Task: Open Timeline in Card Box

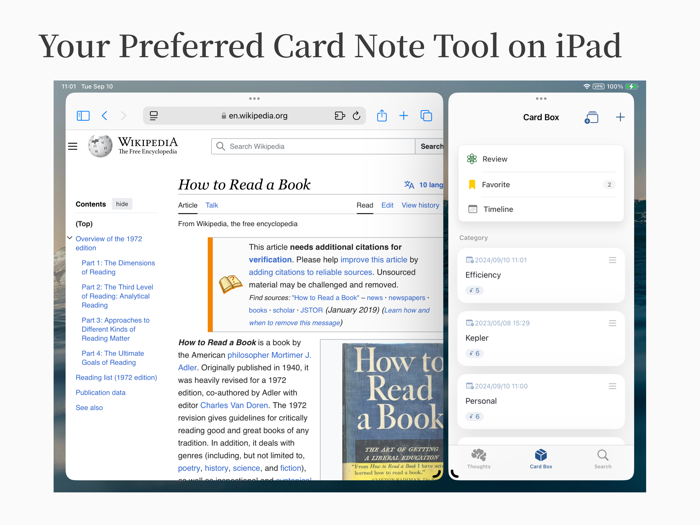Action: pos(541,209)
